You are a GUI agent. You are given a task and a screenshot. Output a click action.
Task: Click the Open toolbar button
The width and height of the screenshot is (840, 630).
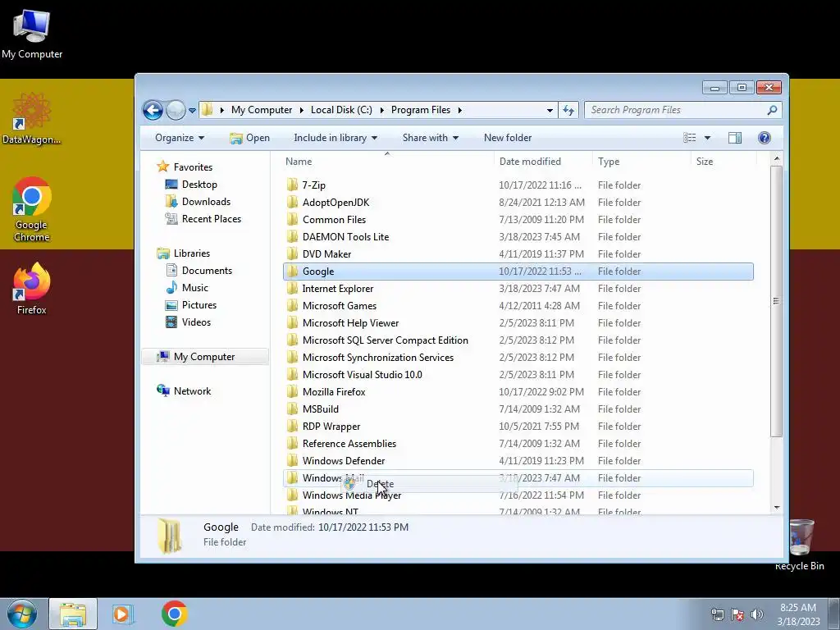(249, 138)
